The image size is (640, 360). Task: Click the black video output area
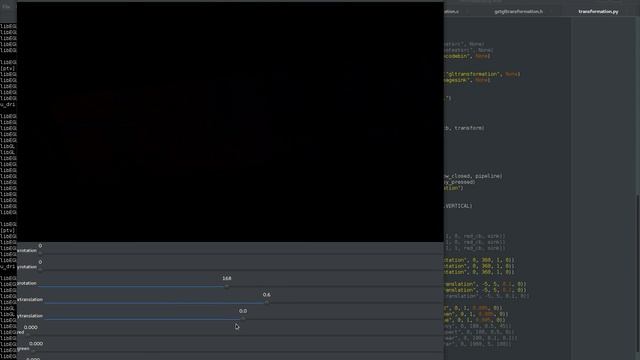(230, 122)
